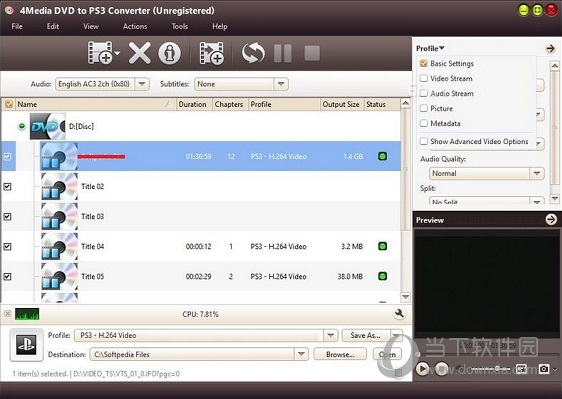Click the Browse... button
The image size is (562, 399).
point(340,354)
